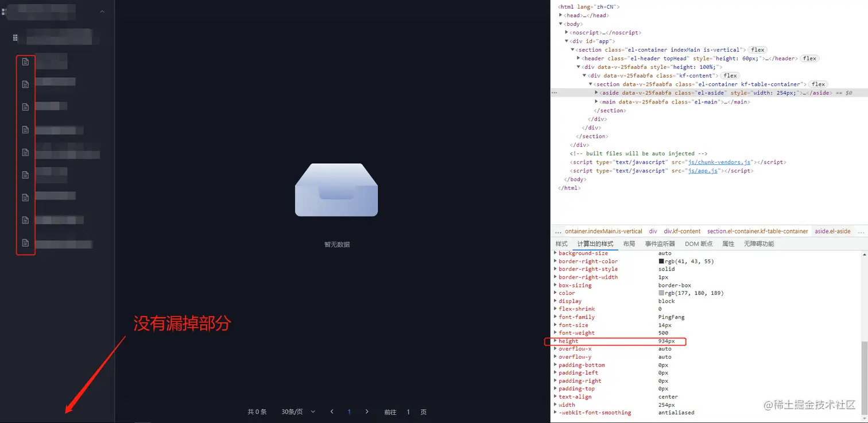Show hidden breadcrumbs after aside.el-aside

click(861, 231)
